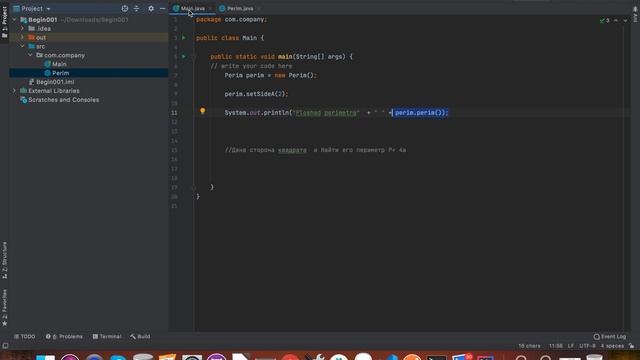
Task: Select Scratches and Consoles node
Action: tap(63, 100)
